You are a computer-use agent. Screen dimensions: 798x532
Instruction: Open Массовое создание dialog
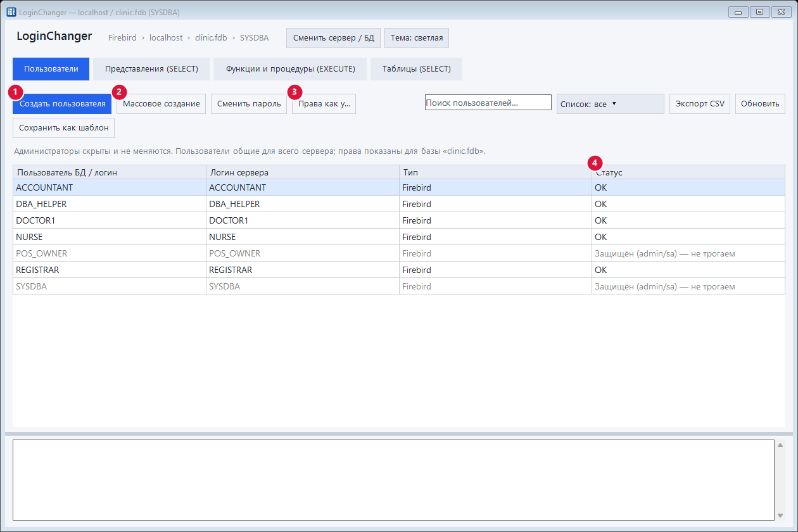(x=161, y=104)
